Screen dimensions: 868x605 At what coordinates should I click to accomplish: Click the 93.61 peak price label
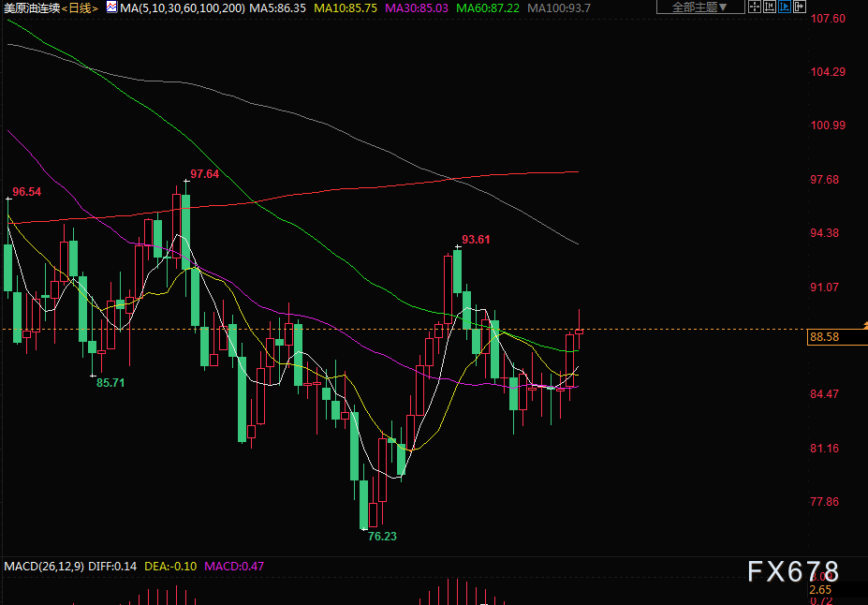[476, 240]
